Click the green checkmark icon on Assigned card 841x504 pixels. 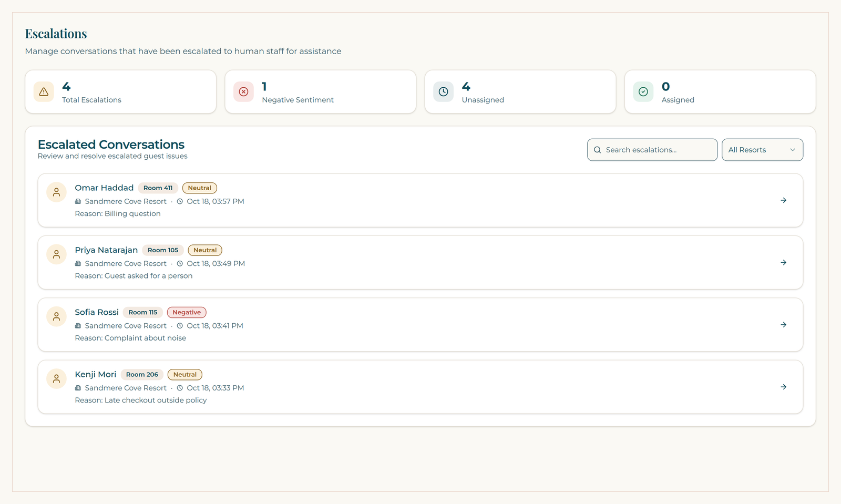643,91
